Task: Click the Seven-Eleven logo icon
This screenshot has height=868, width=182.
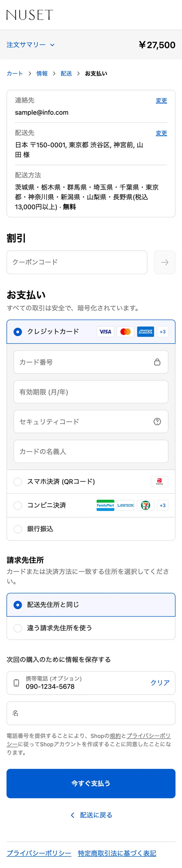Action: click(146, 505)
